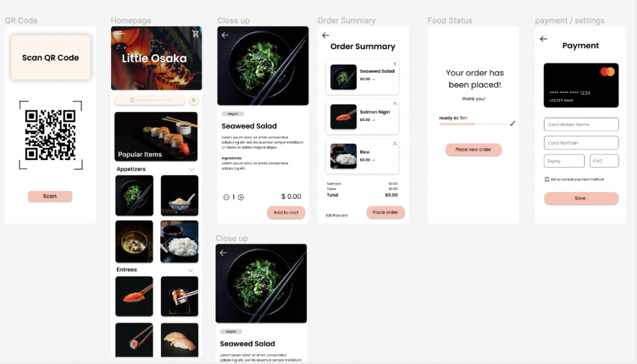
Task: Open the Edit Payment link
Action: [x=337, y=216]
